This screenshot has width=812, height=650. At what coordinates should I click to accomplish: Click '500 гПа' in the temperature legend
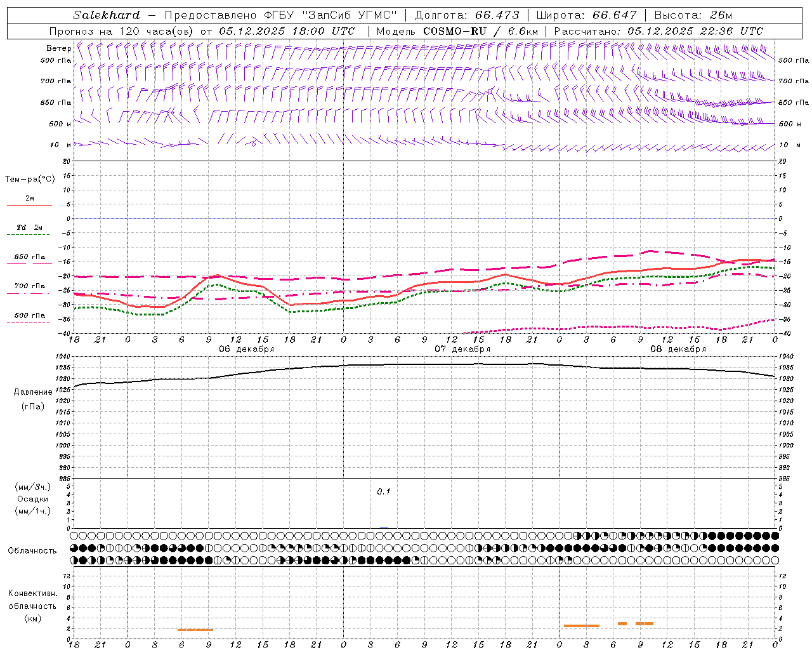click(x=30, y=315)
